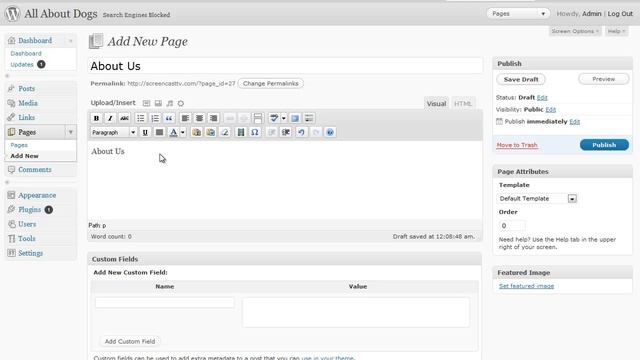Open the editor help icon
The height and width of the screenshot is (360, 640).
click(x=330, y=132)
